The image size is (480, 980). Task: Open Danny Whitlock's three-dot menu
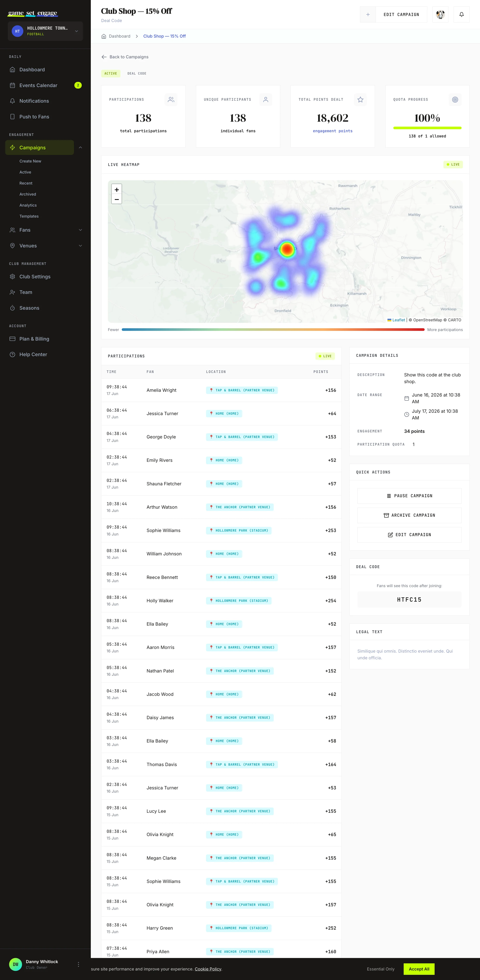(x=78, y=964)
